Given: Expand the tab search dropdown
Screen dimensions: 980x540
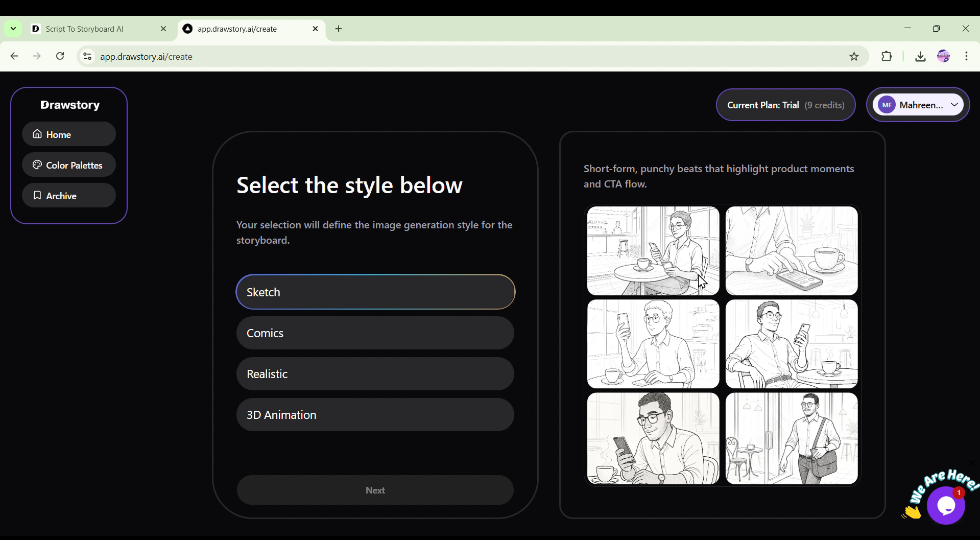Looking at the screenshot, I should [x=13, y=29].
